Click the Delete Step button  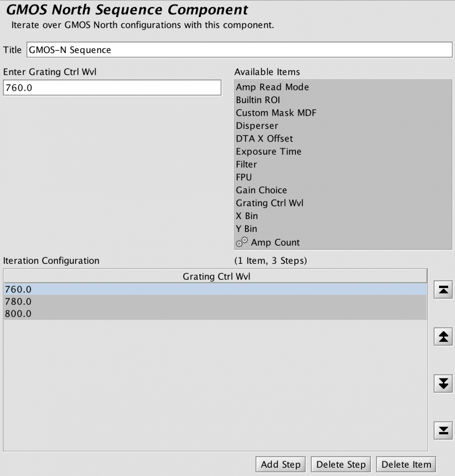point(341,464)
